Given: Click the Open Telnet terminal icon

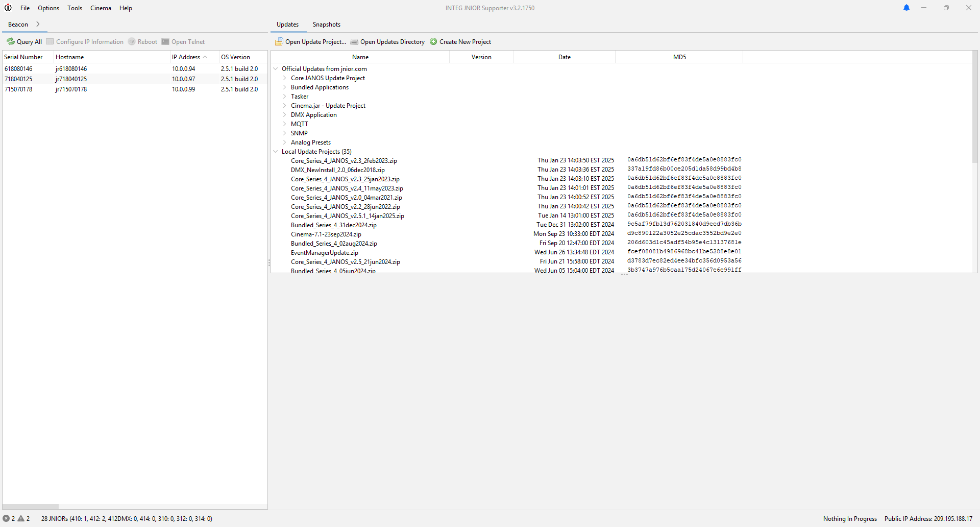Looking at the screenshot, I should point(165,42).
